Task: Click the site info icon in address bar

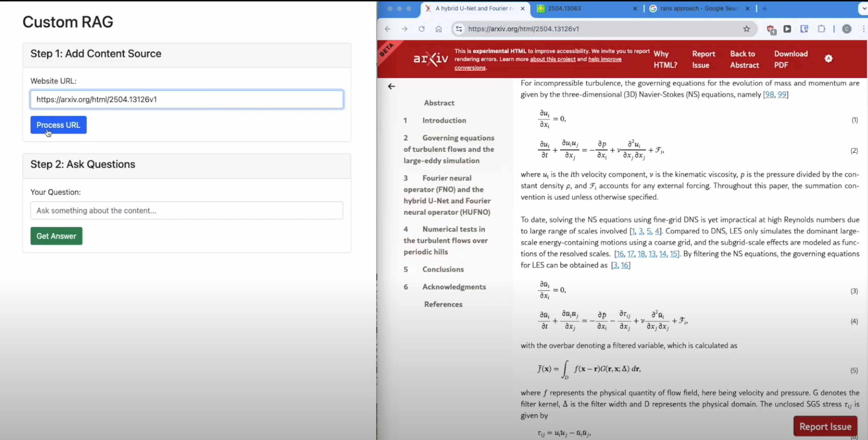Action: click(459, 29)
